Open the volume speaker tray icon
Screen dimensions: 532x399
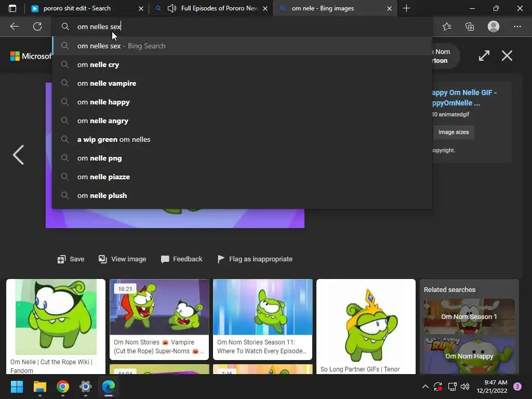pyautogui.click(x=465, y=387)
